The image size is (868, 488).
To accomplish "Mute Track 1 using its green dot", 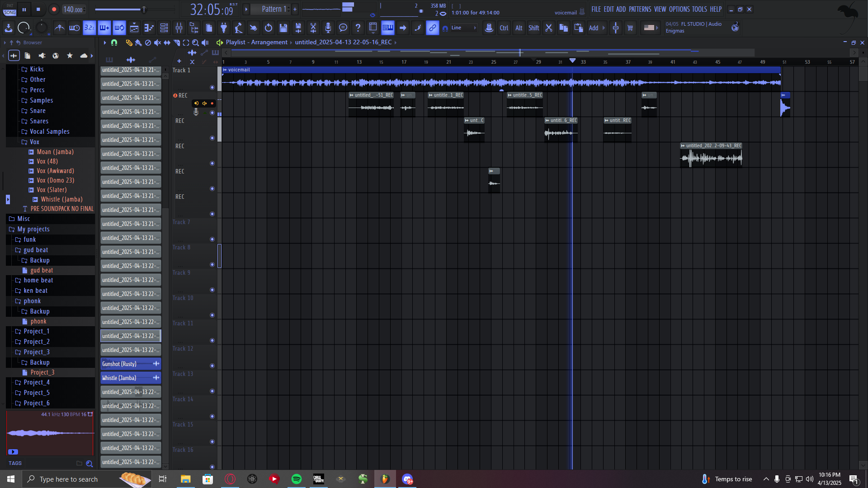I will 212,87.
